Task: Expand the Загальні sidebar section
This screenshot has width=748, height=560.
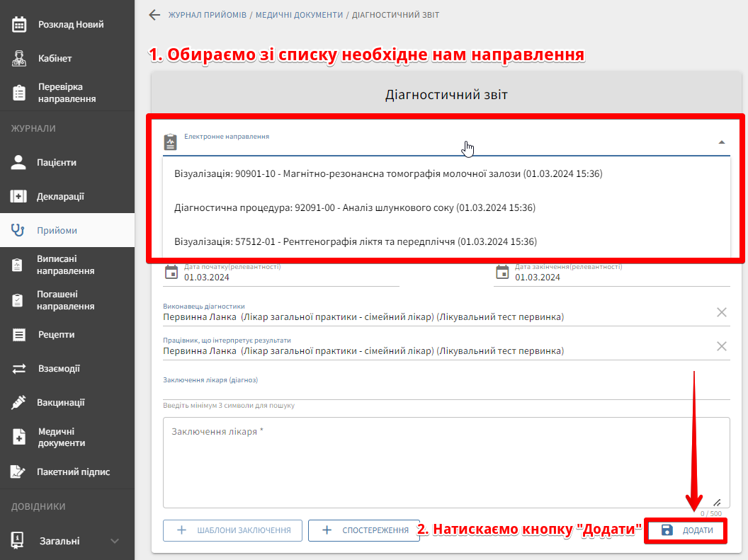Action: [x=115, y=542]
